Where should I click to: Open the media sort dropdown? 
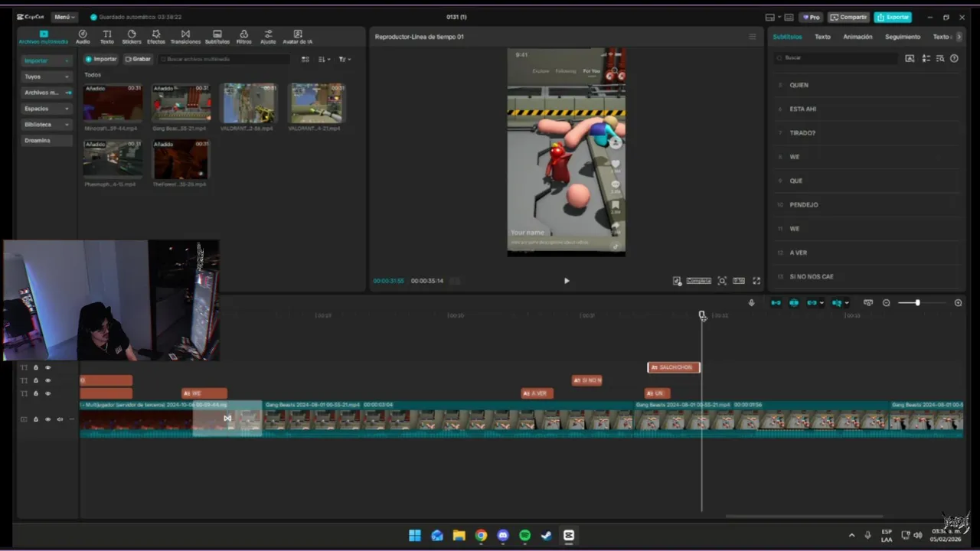325,59
